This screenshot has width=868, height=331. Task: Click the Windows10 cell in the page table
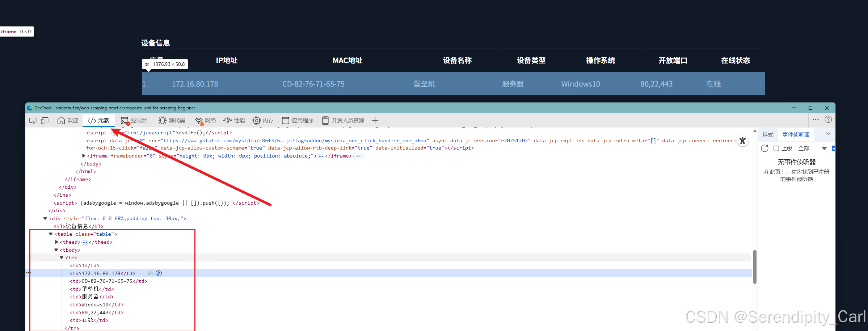[x=581, y=84]
